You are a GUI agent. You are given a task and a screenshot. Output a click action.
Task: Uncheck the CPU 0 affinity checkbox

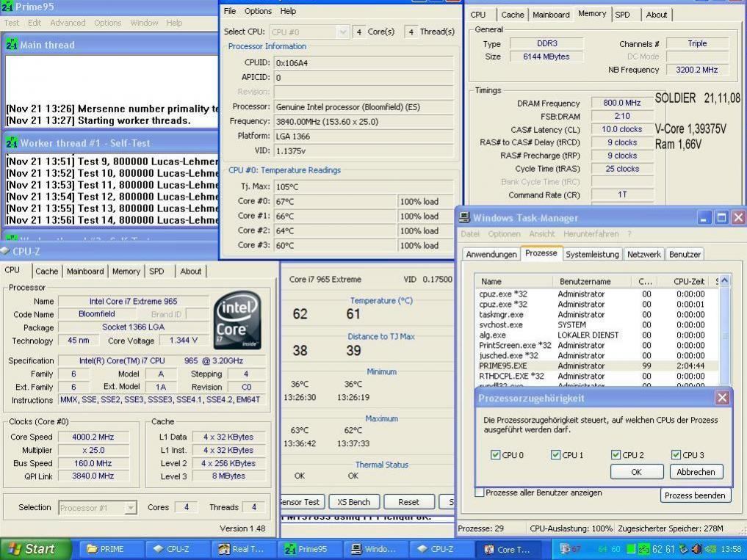496,455
